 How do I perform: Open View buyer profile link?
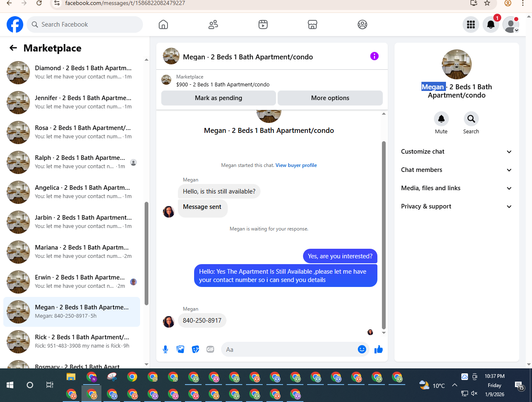296,165
